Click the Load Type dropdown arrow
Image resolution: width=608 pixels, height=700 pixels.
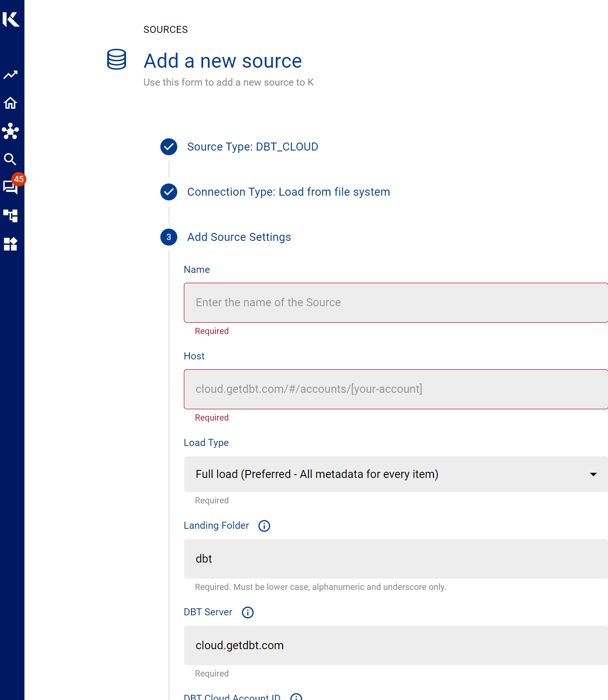[x=593, y=475]
